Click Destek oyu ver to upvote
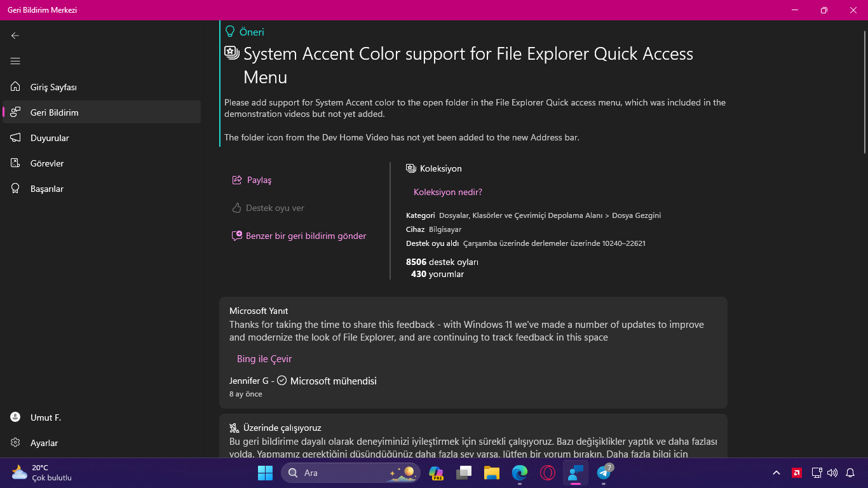868x488 pixels. click(x=268, y=208)
